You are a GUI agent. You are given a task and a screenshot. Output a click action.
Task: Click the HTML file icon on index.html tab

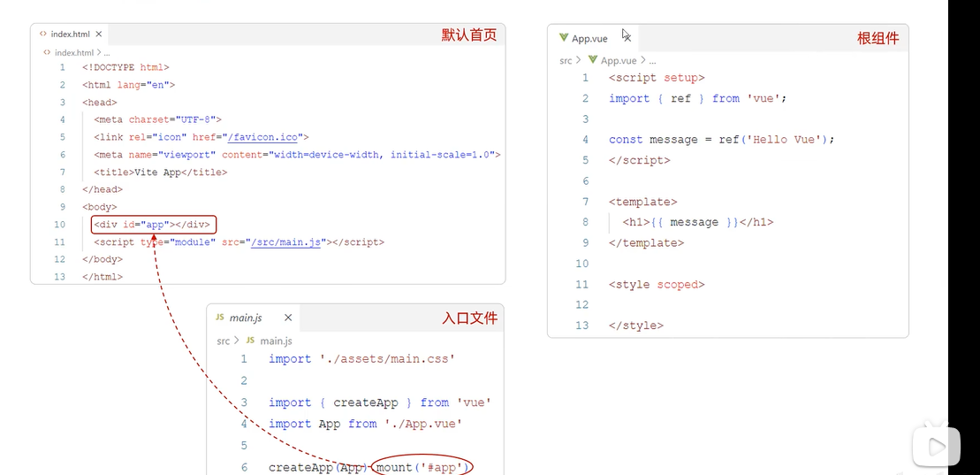tap(42, 34)
